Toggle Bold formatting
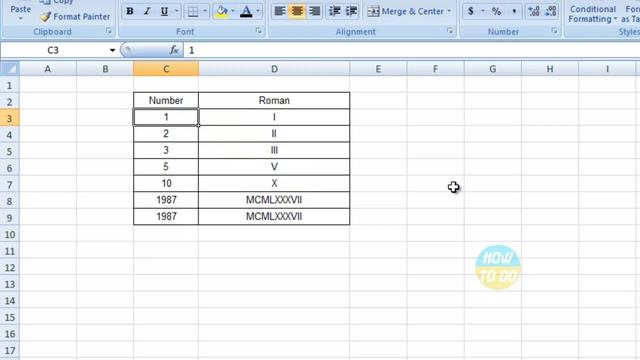Screen dimensions: 640x360 130,11
